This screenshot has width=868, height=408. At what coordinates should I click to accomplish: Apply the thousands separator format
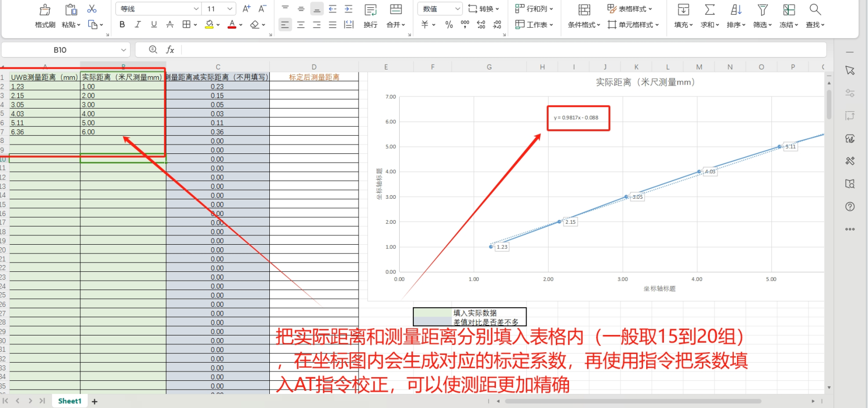(x=465, y=25)
